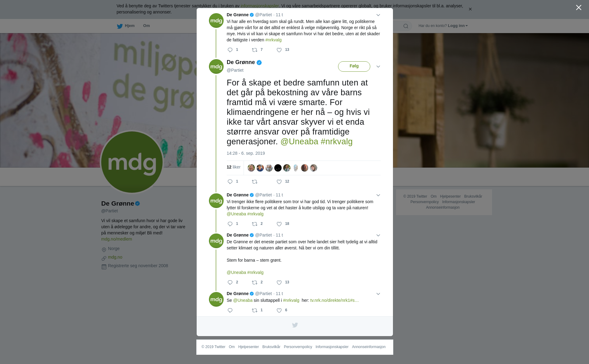Open mdg.no/medlem link in bio
The image size is (589, 364).
[x=117, y=239]
